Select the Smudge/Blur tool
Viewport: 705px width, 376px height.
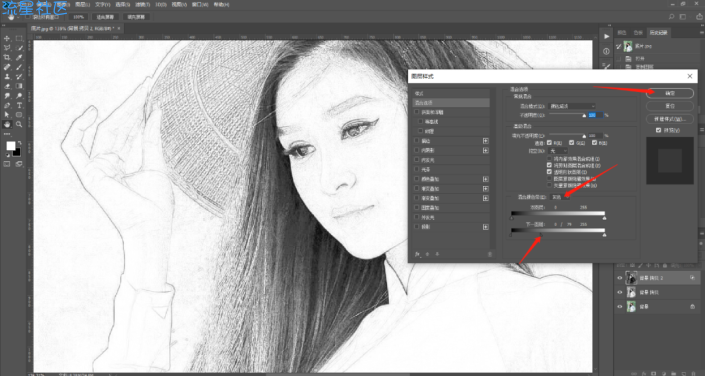7,96
